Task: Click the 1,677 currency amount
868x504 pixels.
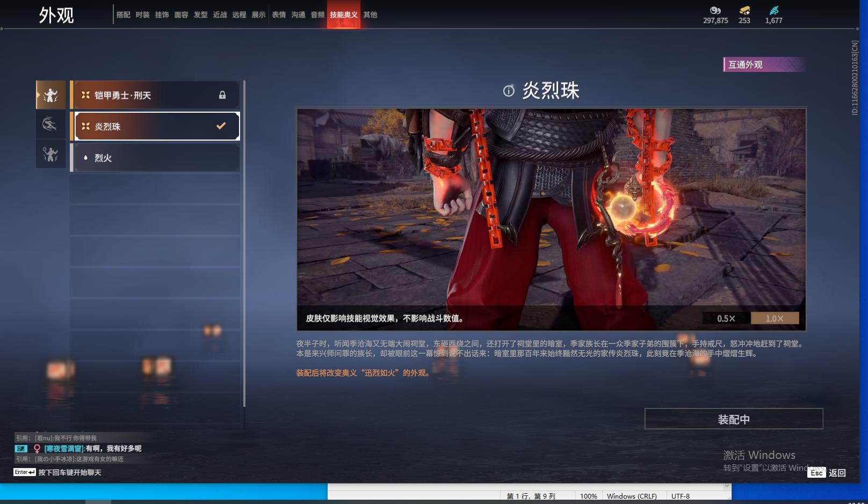Action: tap(774, 20)
